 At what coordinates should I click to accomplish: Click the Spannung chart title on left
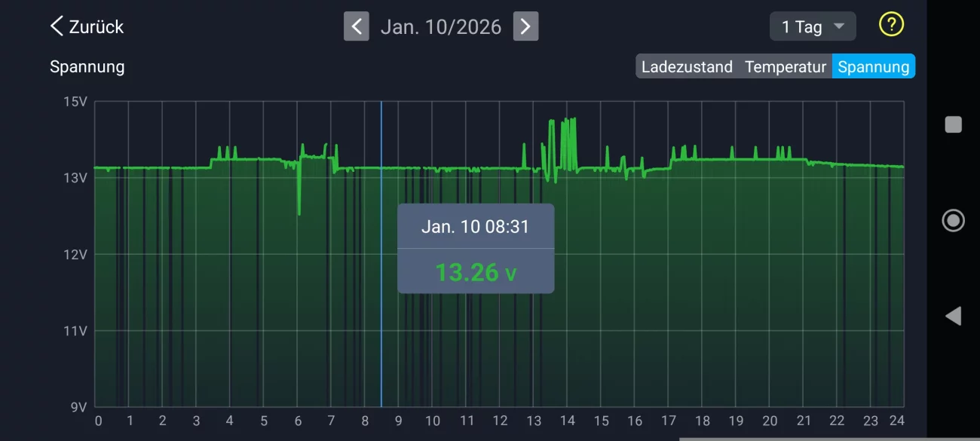pyautogui.click(x=87, y=66)
